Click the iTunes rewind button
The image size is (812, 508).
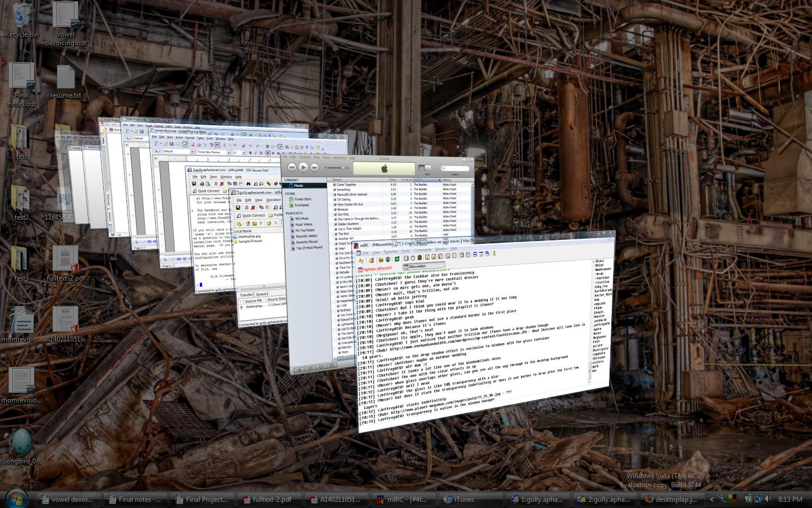(x=292, y=167)
